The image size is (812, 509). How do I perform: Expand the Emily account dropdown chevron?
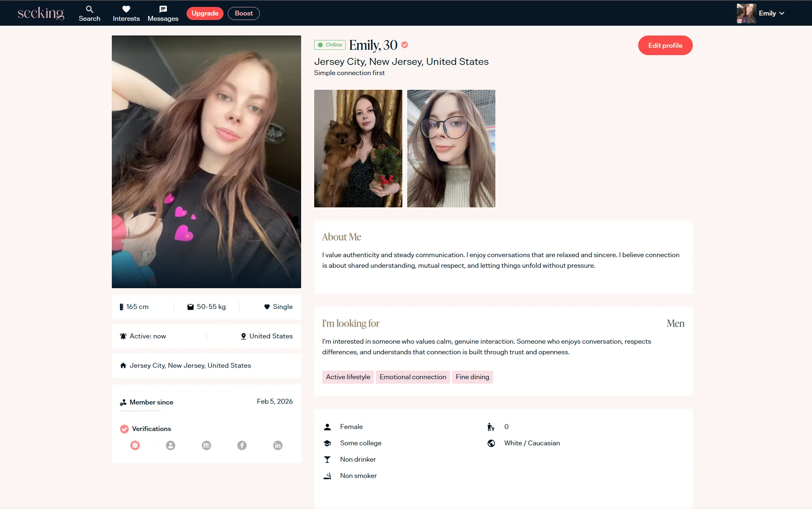click(782, 13)
